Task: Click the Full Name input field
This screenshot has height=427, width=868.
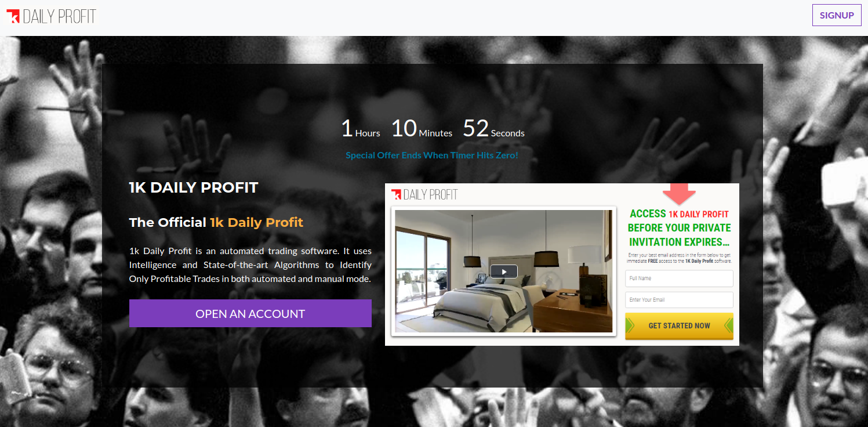Action: [679, 278]
